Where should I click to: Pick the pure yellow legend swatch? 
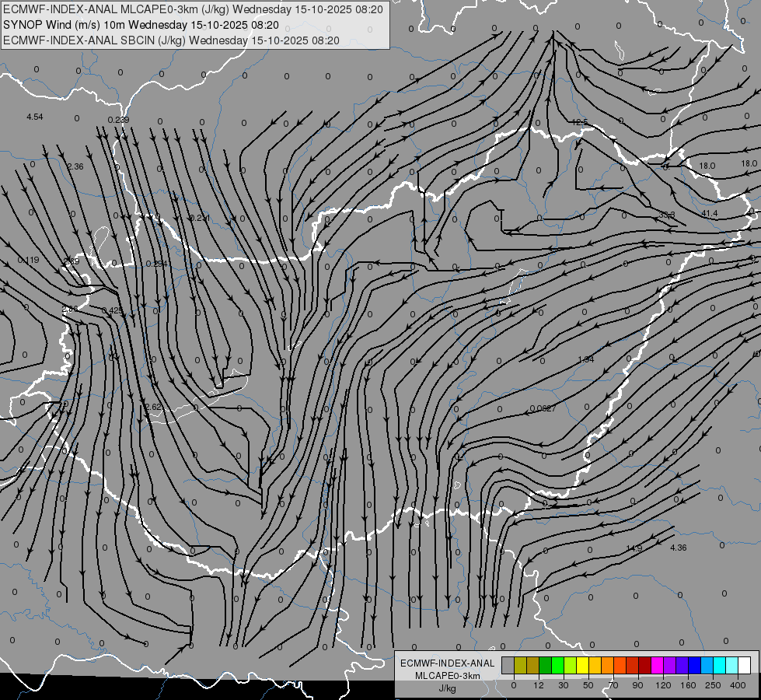[x=582, y=665]
